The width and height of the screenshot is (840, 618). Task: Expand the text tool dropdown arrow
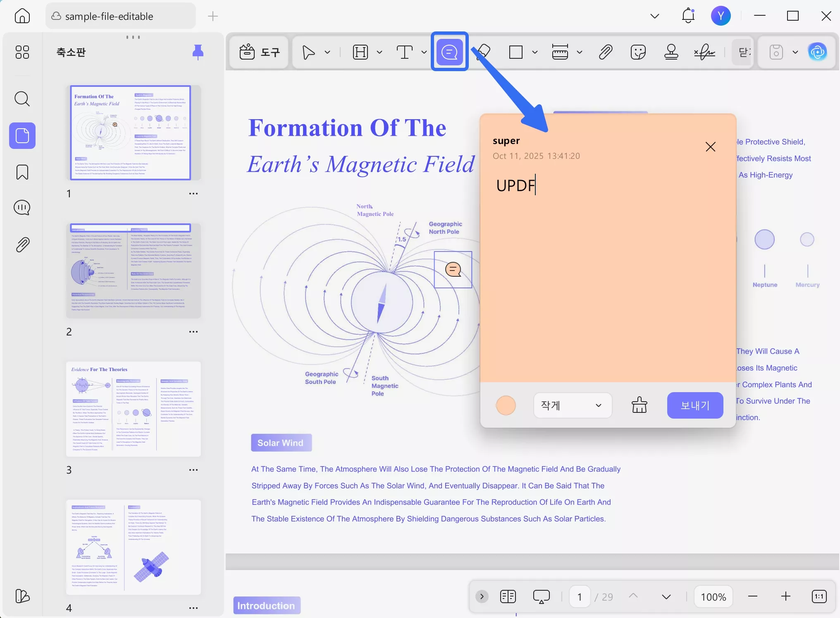point(424,52)
